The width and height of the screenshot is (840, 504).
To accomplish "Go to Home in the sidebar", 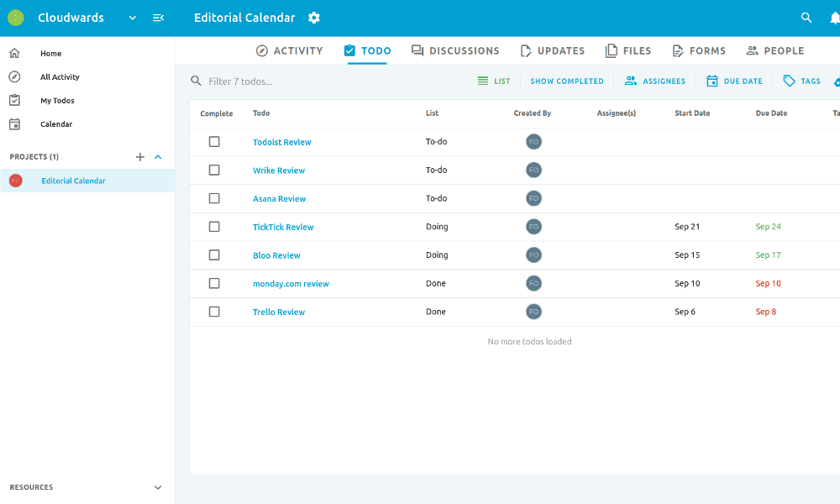I will pyautogui.click(x=51, y=54).
